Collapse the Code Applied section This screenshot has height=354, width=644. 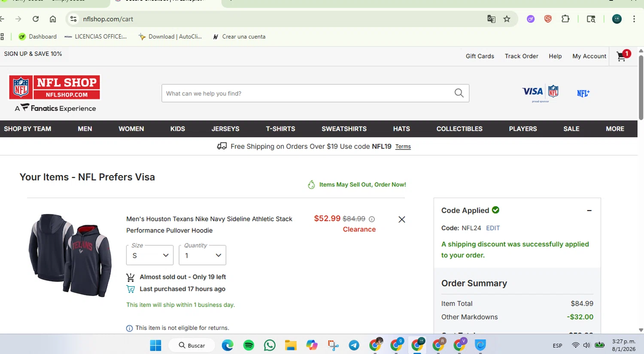589,211
